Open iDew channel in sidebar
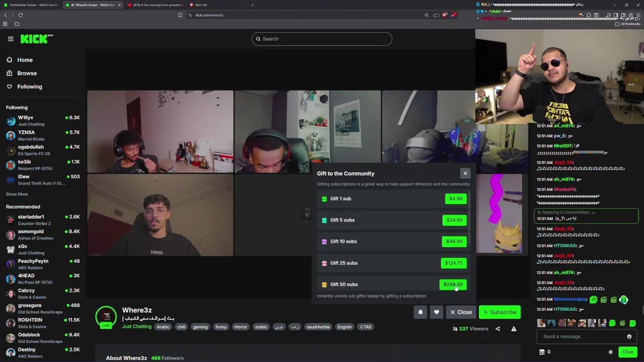This screenshot has height=362, width=644. pos(43,179)
